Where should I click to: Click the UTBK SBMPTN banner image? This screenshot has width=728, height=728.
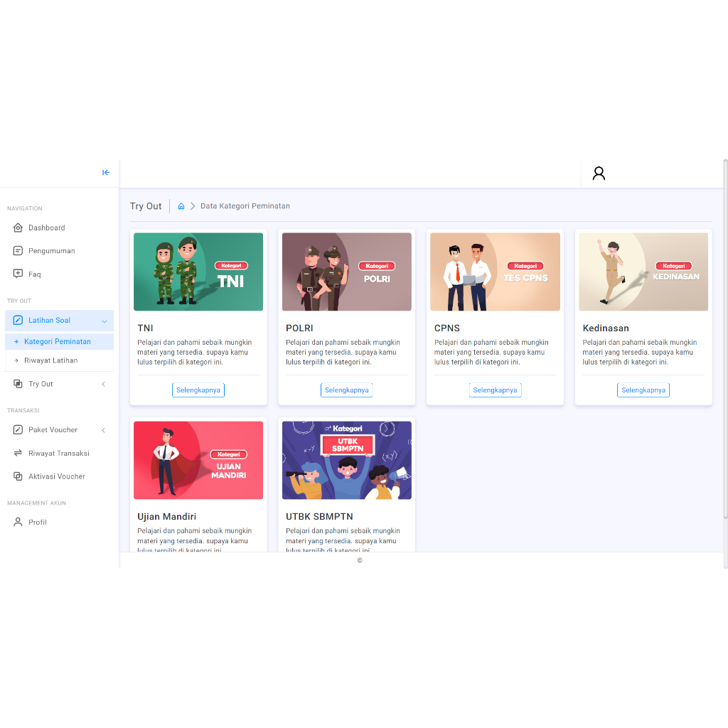pos(347,460)
